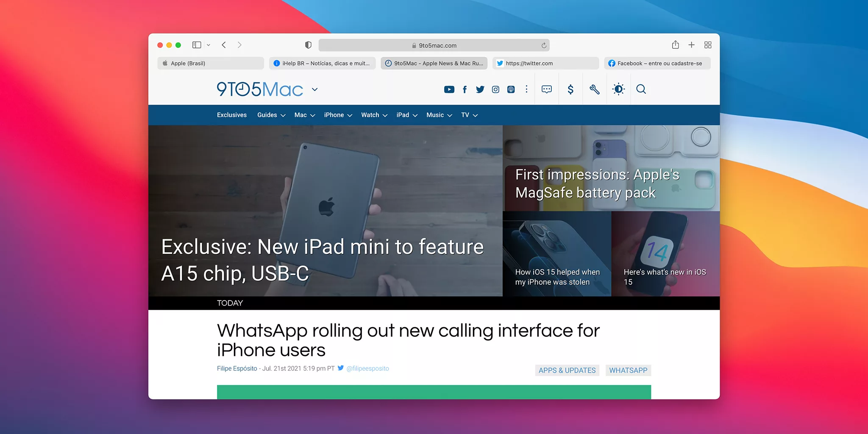Click the Instagram icon on 9to5Mac
This screenshot has width=868, height=434.
point(495,89)
